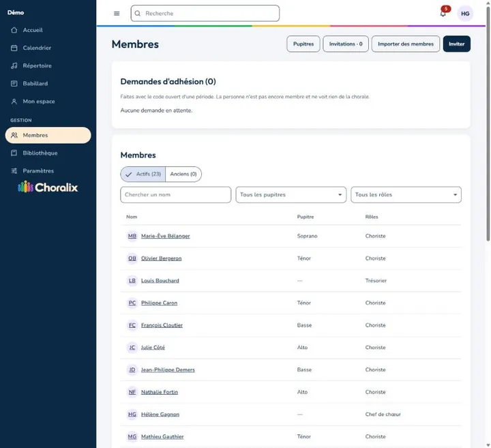This screenshot has width=491, height=448.
Task: Open Louis Bouchard's profile link
Action: click(160, 280)
